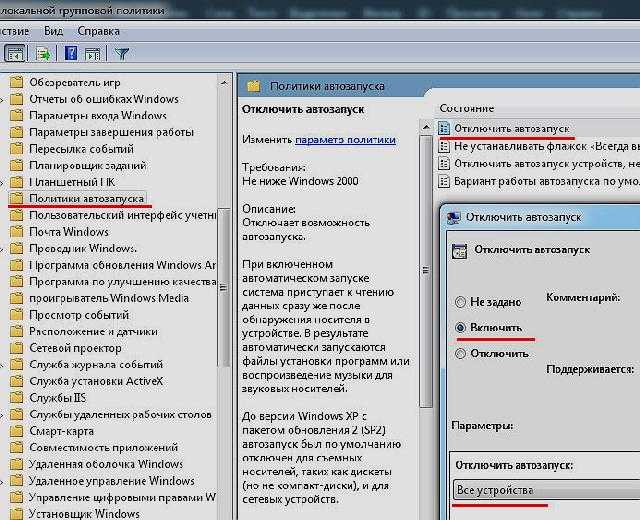Select Управление цифровыми правами folder
Viewport: 640px width, 520px height.
point(122,497)
